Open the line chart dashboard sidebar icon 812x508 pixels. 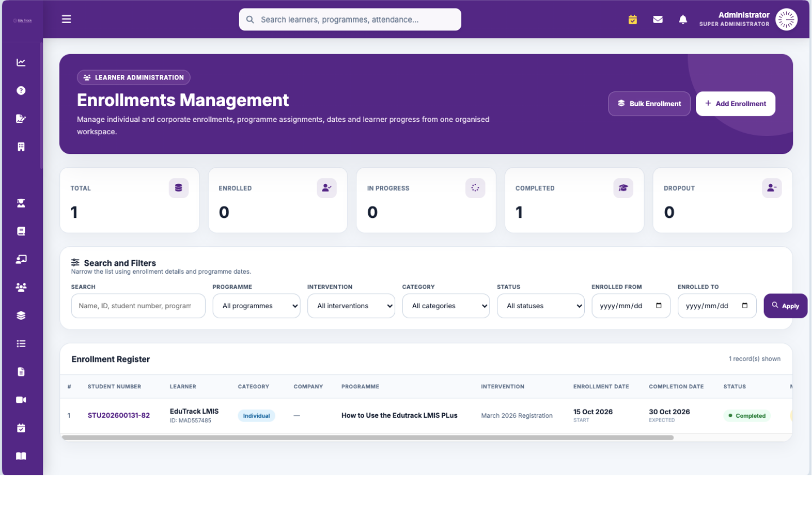click(x=21, y=63)
